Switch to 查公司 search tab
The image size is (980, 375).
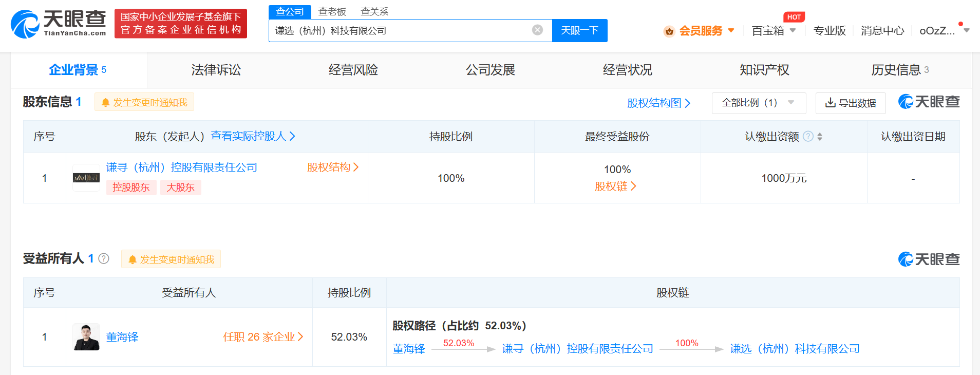[290, 12]
